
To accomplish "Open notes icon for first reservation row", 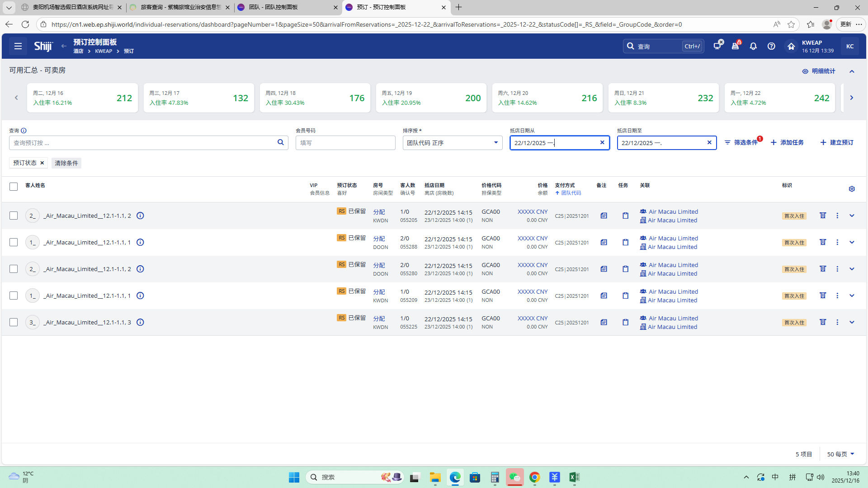I will pyautogui.click(x=604, y=216).
